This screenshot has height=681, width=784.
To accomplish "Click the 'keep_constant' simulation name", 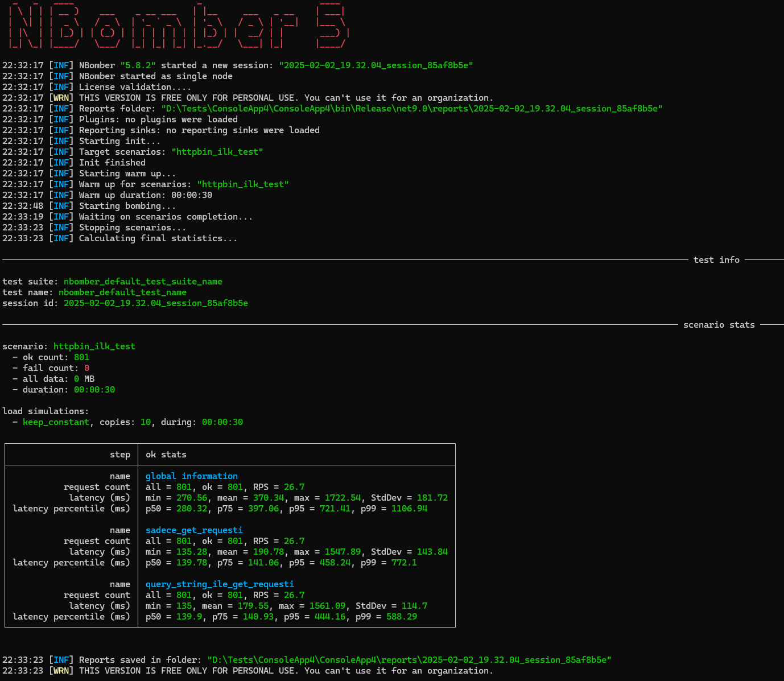I will pyautogui.click(x=56, y=422).
